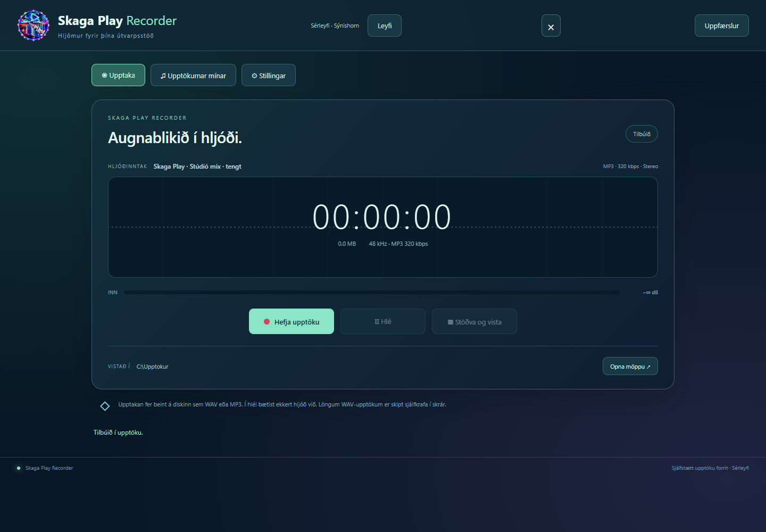The height and width of the screenshot is (532, 766).
Task: Open the Stillingar settings tab
Action: tap(268, 75)
